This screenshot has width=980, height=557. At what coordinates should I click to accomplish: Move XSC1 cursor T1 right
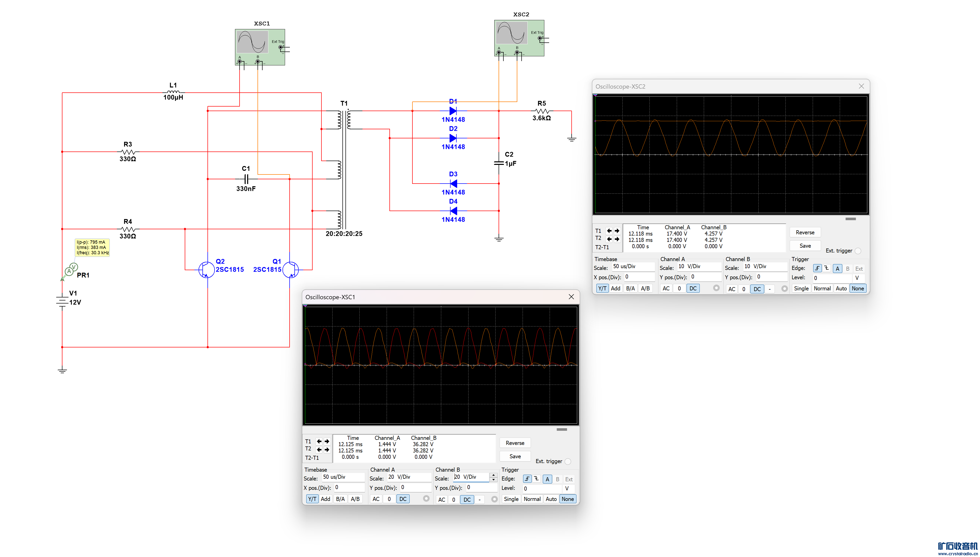[327, 441]
